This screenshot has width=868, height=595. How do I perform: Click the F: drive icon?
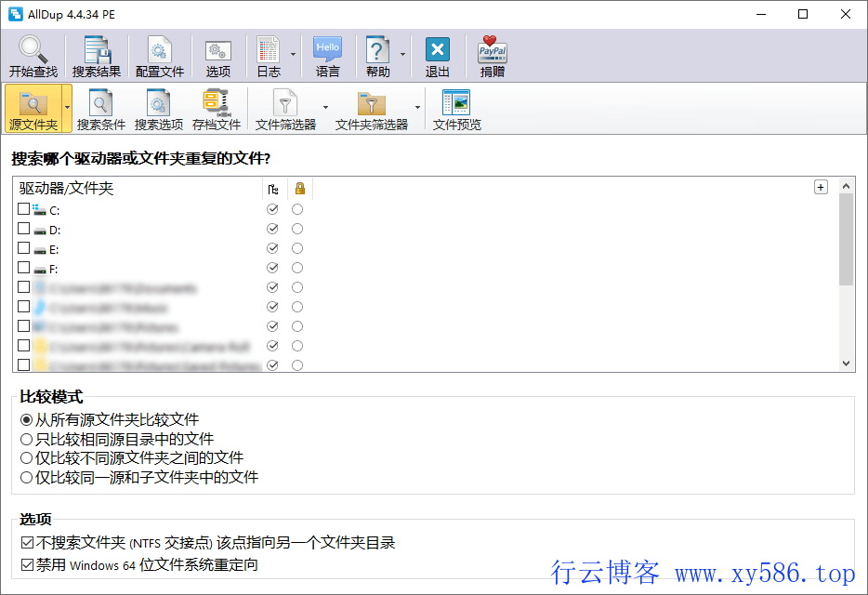[39, 270]
